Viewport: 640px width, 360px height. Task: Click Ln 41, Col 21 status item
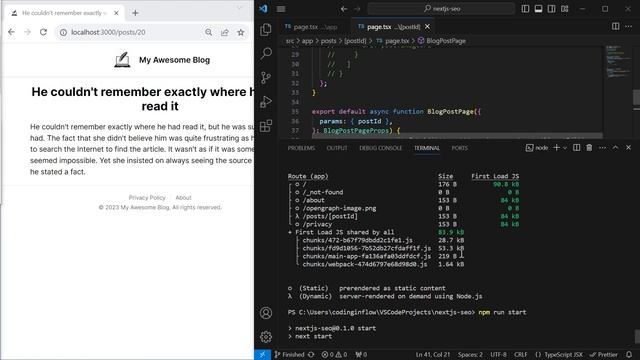[433, 355]
